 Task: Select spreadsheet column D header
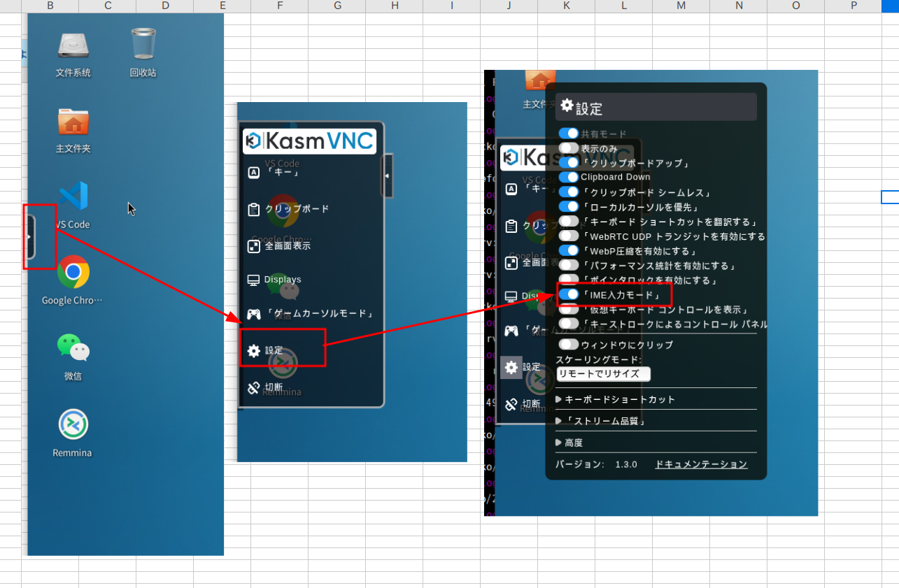(x=165, y=6)
